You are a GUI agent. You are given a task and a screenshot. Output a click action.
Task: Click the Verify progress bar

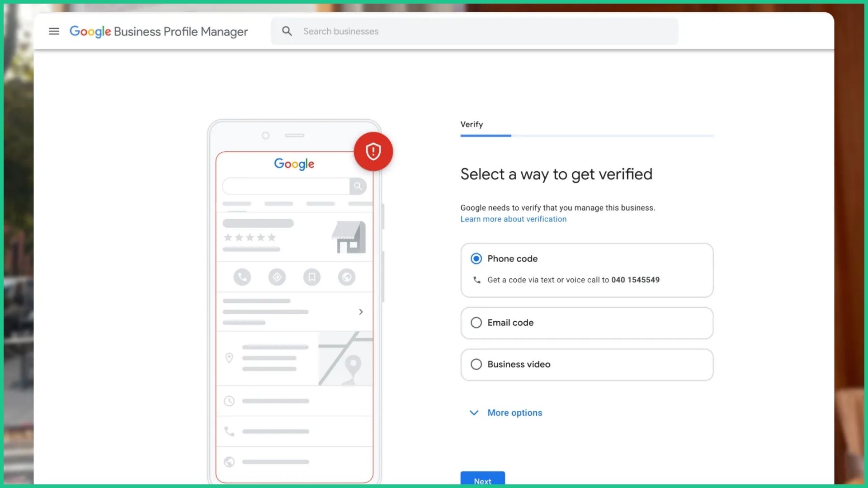tap(587, 136)
